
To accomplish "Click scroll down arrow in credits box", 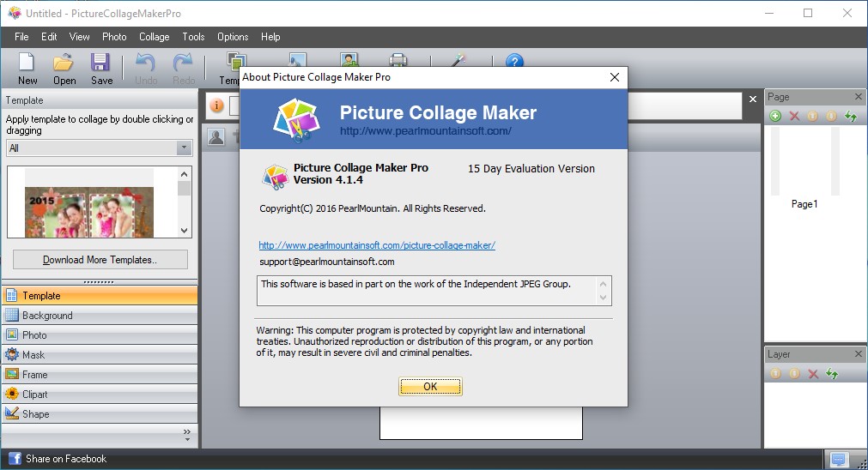I will coord(604,298).
